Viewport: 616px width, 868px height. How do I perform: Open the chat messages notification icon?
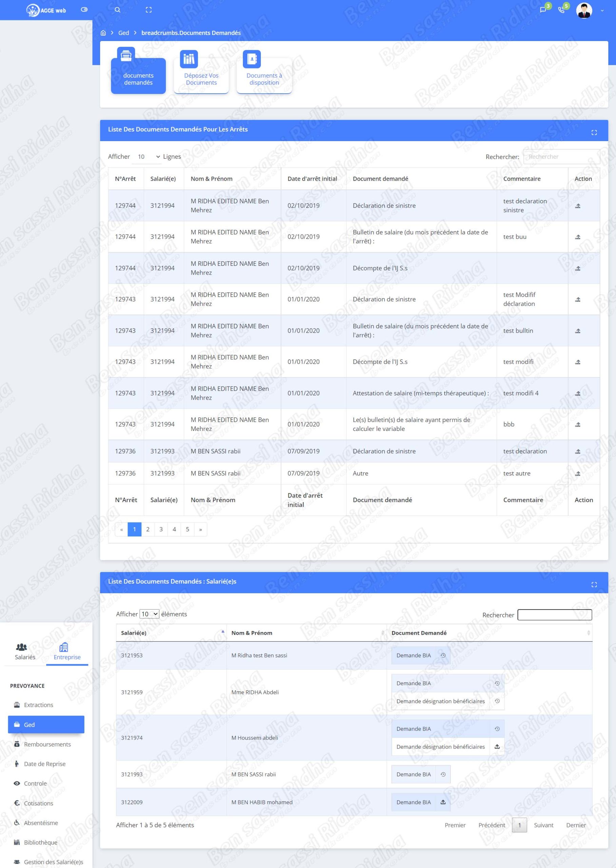click(543, 10)
